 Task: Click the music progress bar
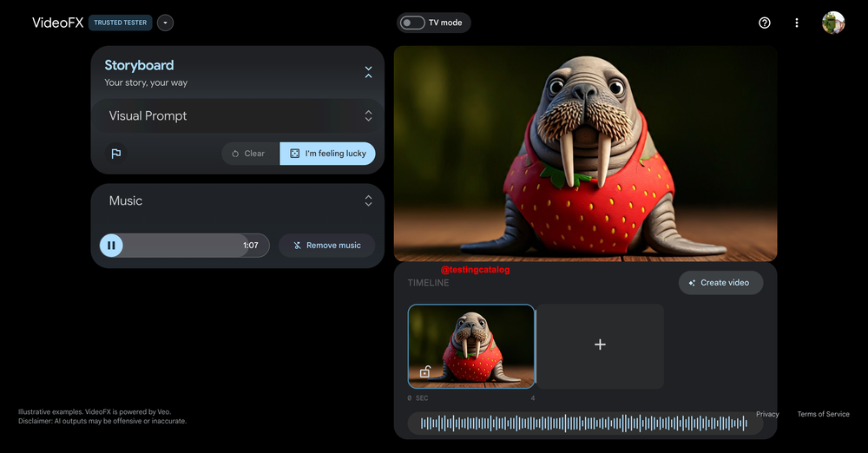click(182, 246)
